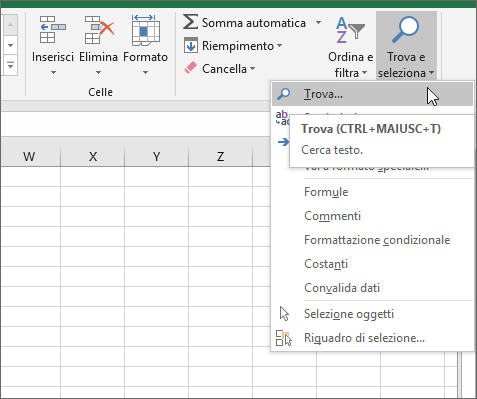Click the Inserisci cells icon

[52, 29]
